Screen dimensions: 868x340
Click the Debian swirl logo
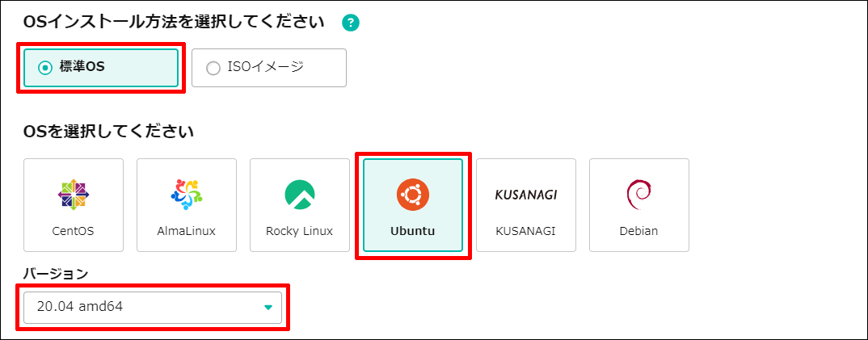[x=638, y=194]
